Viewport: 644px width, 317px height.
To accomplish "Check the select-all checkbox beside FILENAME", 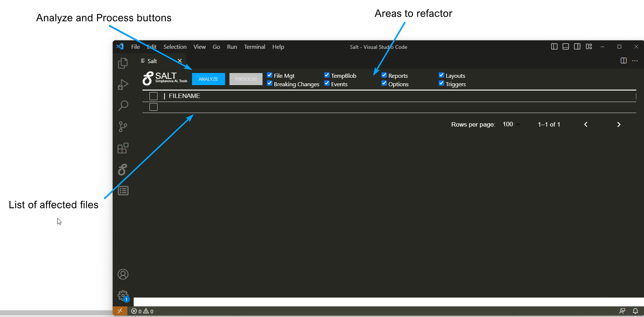I will 153,96.
